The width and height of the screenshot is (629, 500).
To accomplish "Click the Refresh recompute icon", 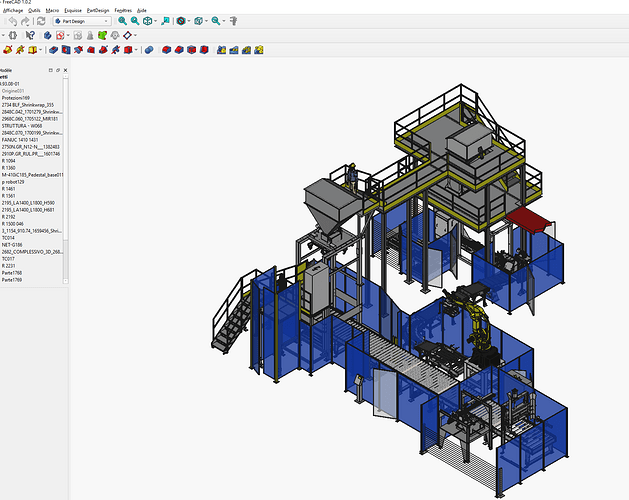I will tap(41, 21).
